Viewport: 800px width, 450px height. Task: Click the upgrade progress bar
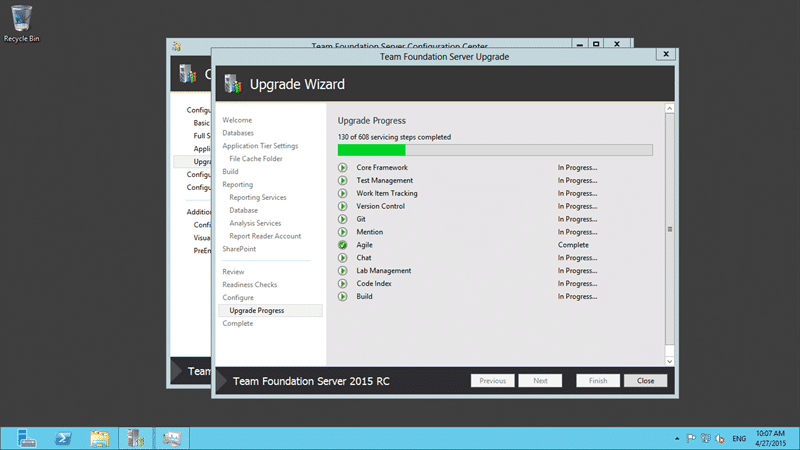[495, 150]
